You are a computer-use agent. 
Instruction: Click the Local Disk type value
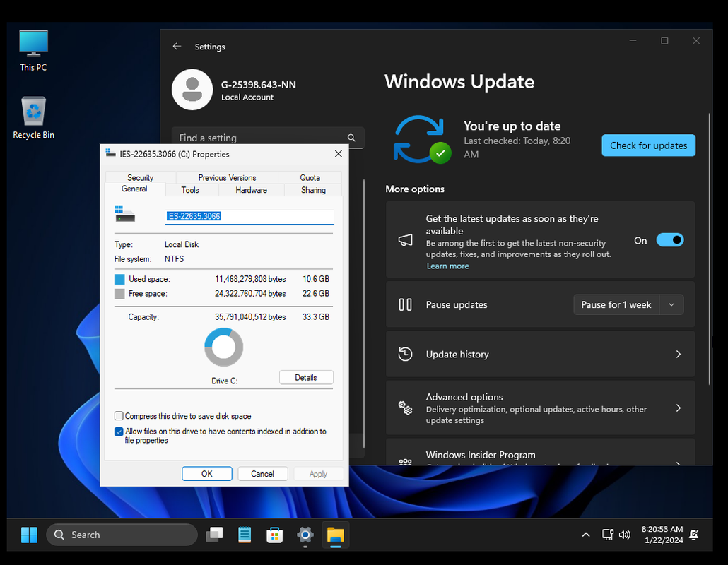[182, 244]
